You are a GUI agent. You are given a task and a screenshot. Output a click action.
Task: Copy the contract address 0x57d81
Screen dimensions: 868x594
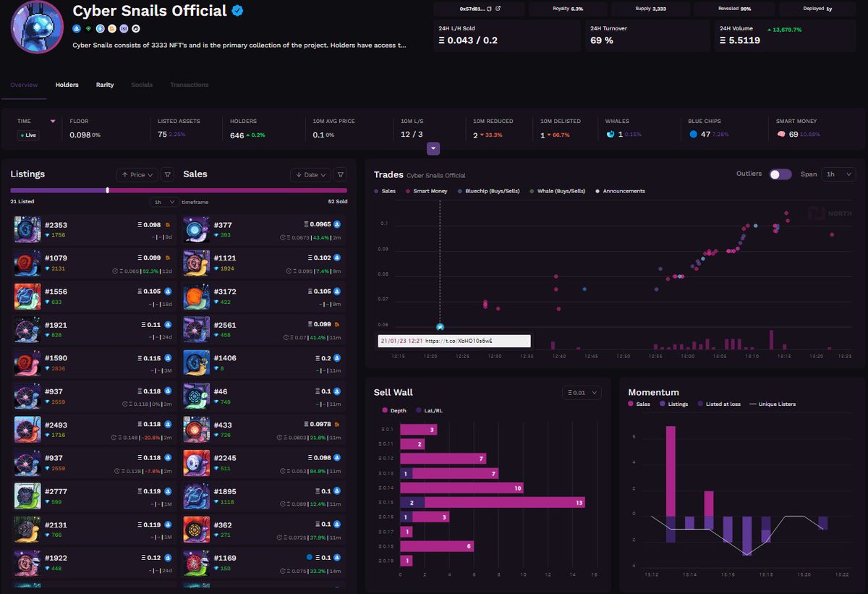[x=489, y=9]
